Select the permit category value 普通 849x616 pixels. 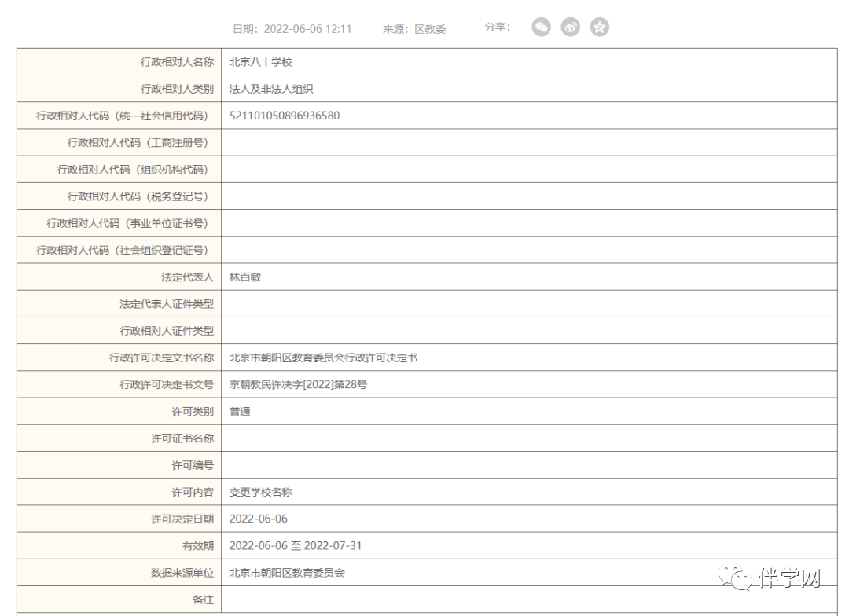tap(240, 412)
